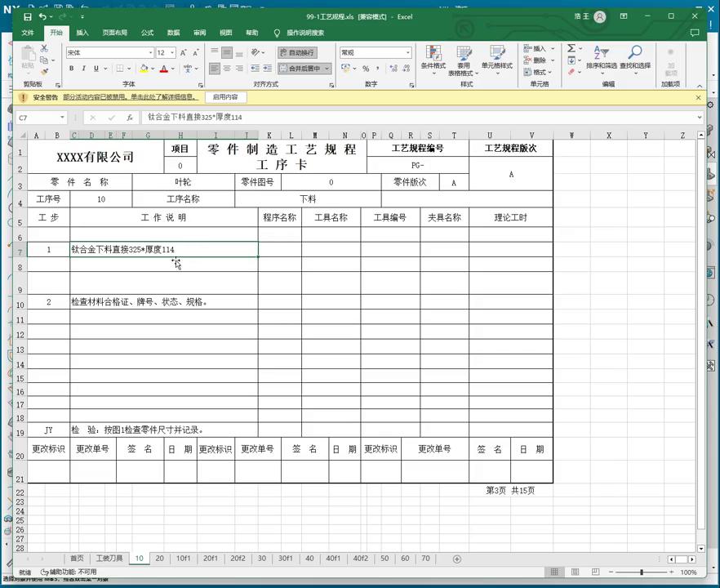720x588 pixels.
Task: Switch to the 插入 ribbon tab
Action: tap(82, 33)
